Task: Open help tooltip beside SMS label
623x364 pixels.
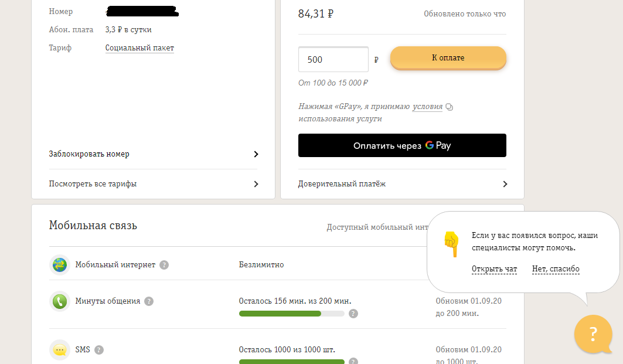Action: (x=99, y=350)
